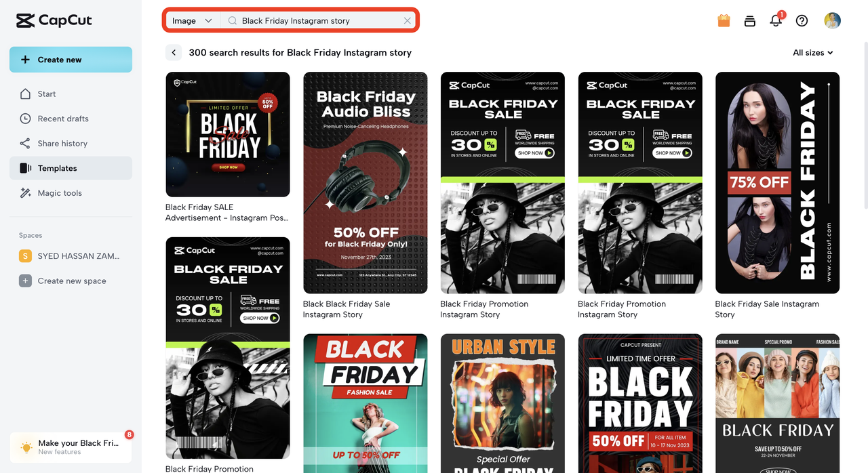868x473 pixels.
Task: Open the gift box icon
Action: point(724,20)
